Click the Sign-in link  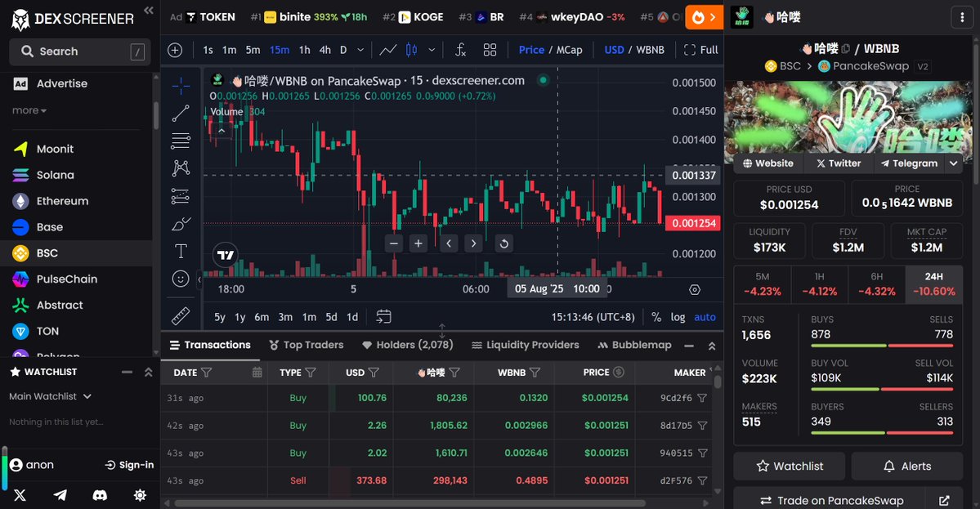click(x=129, y=465)
